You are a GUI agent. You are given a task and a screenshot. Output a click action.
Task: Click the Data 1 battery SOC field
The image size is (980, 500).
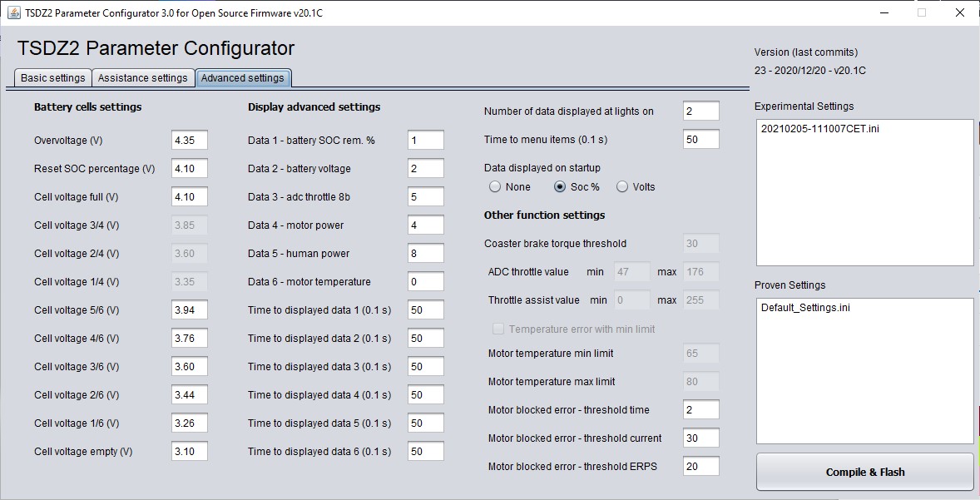coord(425,140)
